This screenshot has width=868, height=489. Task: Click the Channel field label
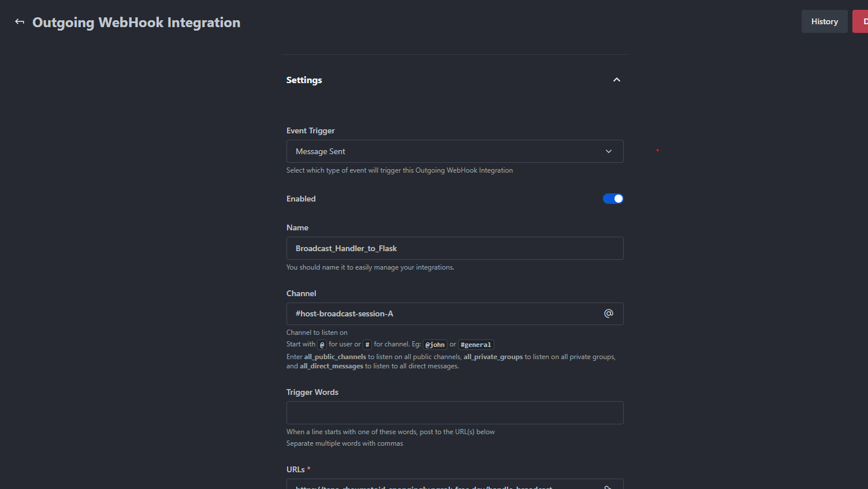click(x=301, y=293)
